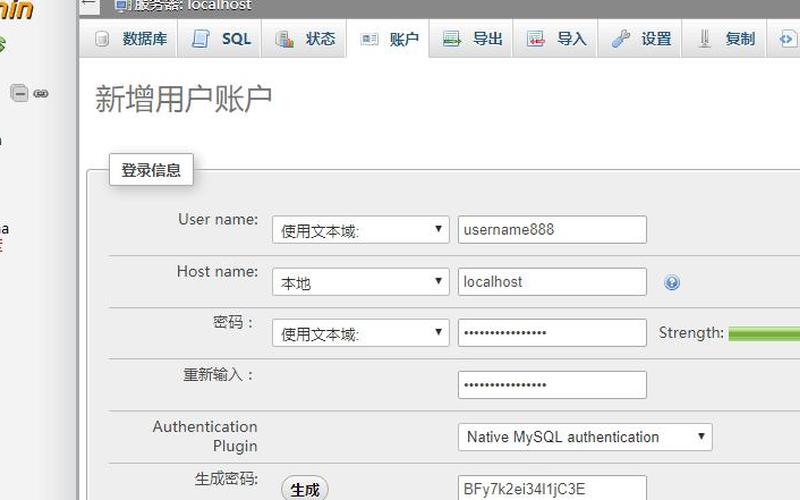Click the server icon in breadcrumb
The height and width of the screenshot is (500, 800).
[121, 6]
